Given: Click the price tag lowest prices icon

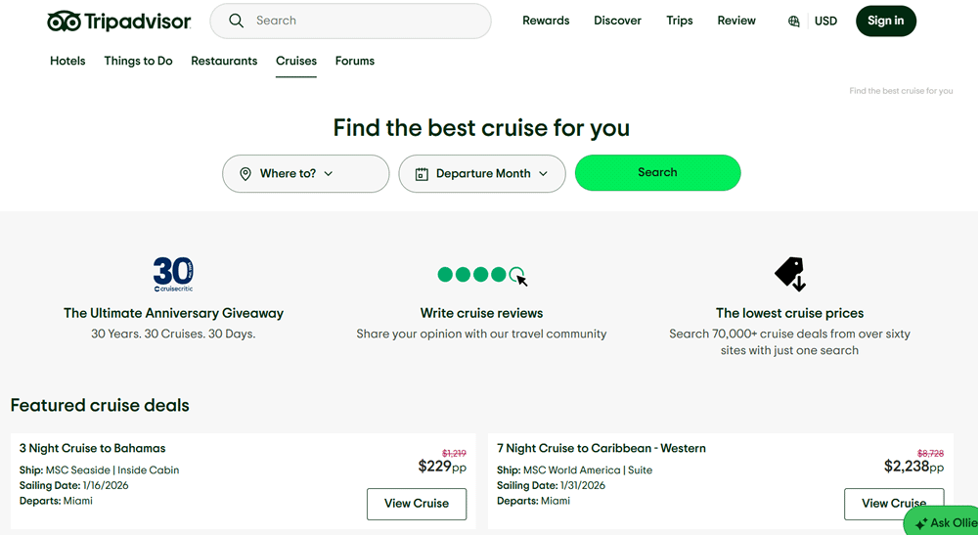Looking at the screenshot, I should (x=789, y=274).
